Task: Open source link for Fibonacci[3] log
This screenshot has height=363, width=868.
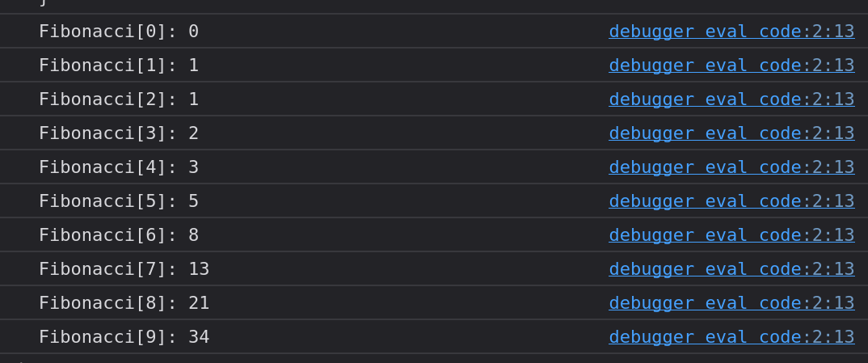Action: (731, 133)
